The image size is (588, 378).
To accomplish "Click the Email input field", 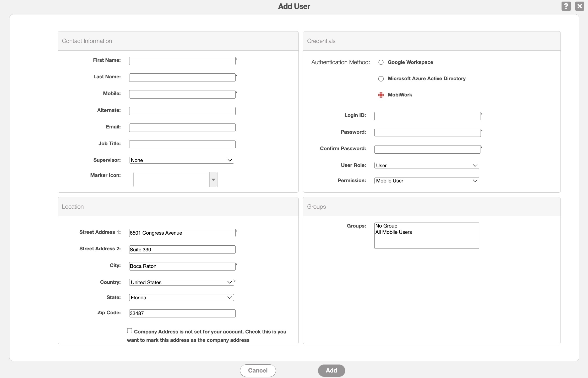I will click(182, 128).
